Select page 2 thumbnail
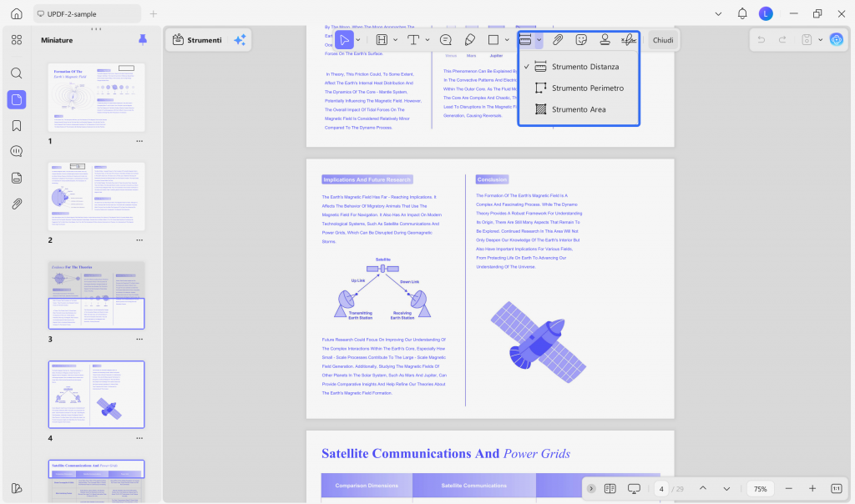 (x=97, y=196)
